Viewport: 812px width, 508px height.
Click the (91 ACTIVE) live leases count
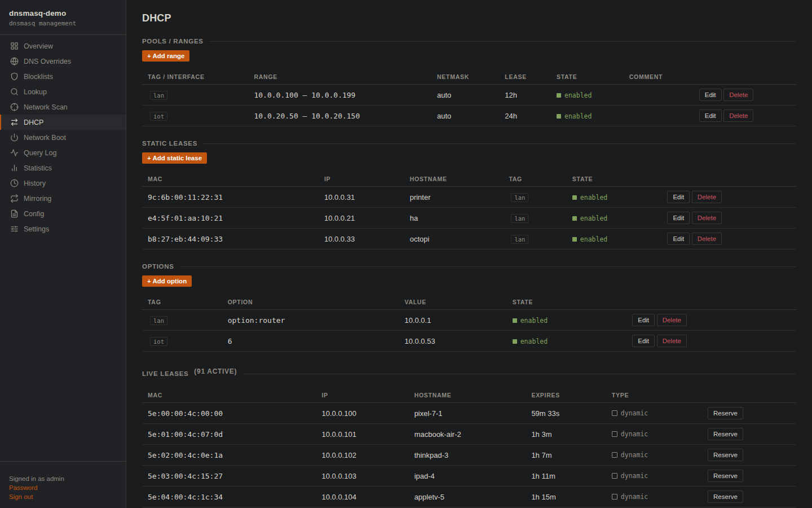click(215, 371)
